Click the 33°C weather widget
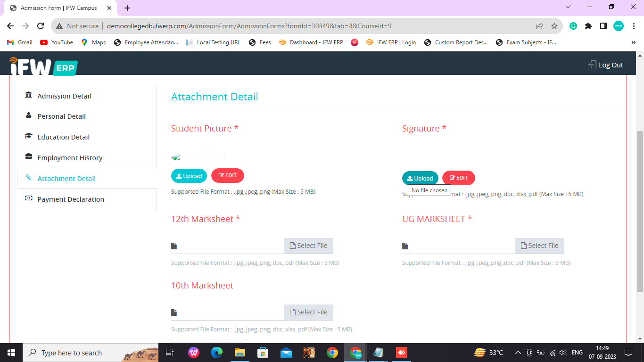The width and height of the screenshot is (644, 362). 489,353
